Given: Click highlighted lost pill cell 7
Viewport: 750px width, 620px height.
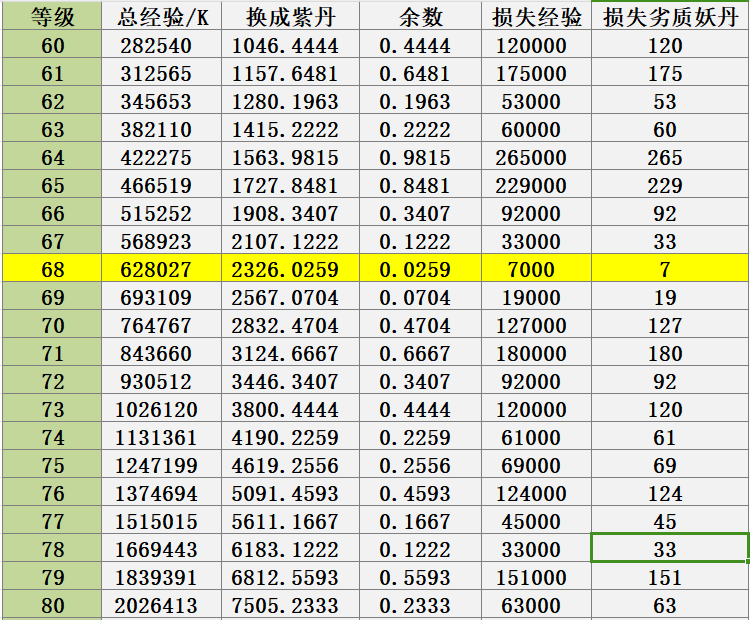Looking at the screenshot, I should [670, 268].
